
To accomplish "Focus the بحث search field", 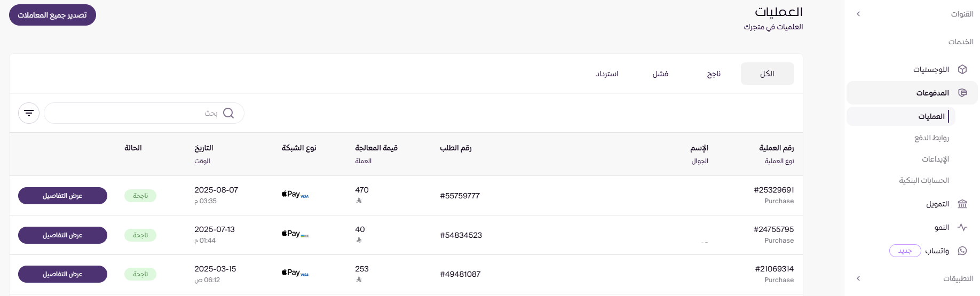I will click(133, 113).
